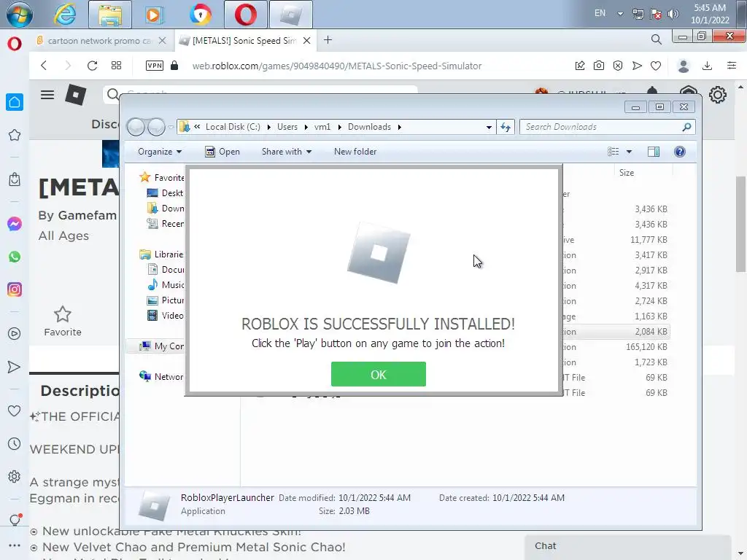Screen dimensions: 747x560
Task: Open the Roblox Chat panel
Action: tap(627, 547)
